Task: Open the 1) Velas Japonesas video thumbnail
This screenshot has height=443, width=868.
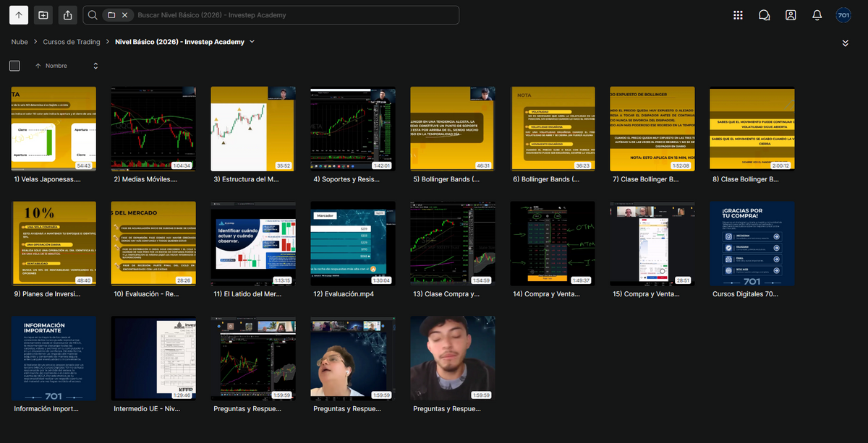Action: tap(54, 129)
